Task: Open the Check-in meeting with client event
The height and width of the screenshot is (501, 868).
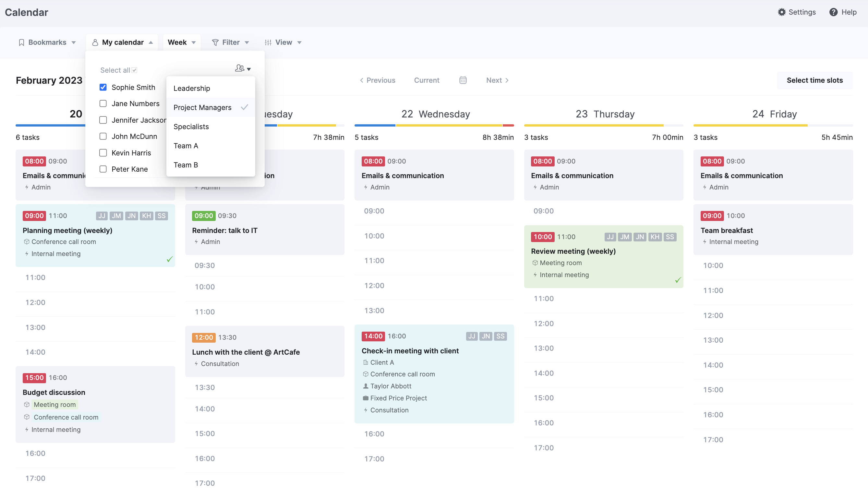Action: [x=410, y=351]
